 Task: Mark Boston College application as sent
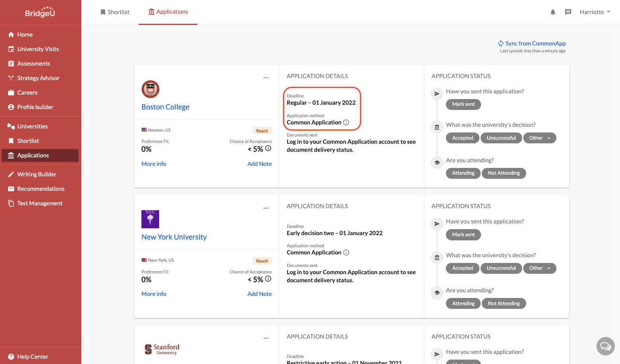pyautogui.click(x=463, y=104)
